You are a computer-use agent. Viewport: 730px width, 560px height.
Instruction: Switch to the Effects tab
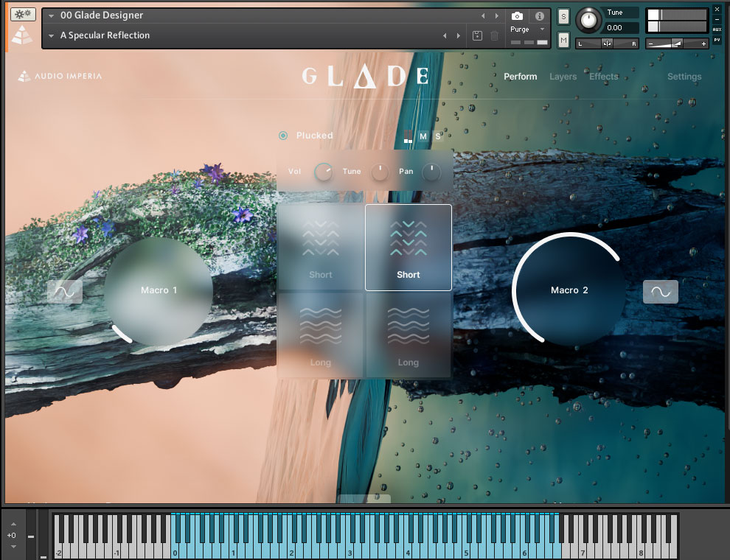pyautogui.click(x=603, y=77)
